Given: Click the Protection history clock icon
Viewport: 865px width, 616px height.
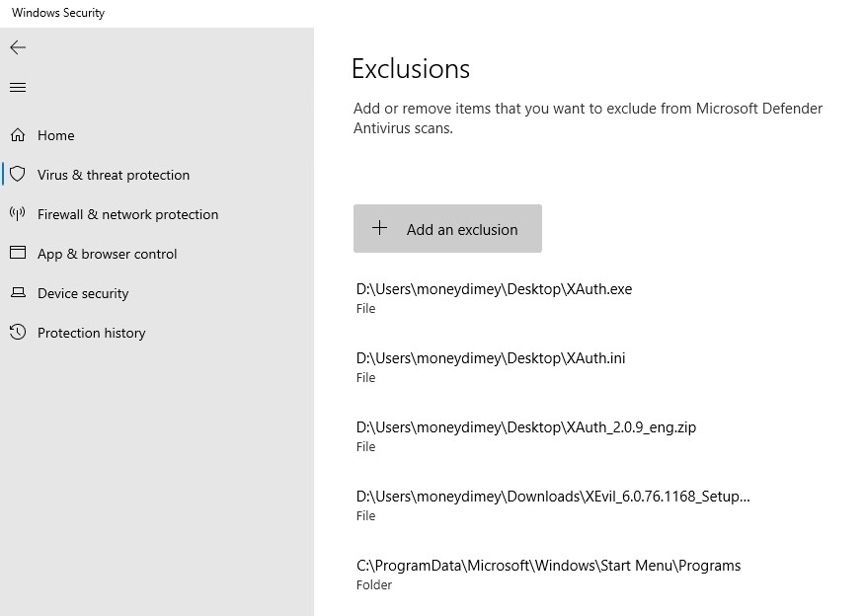Looking at the screenshot, I should point(18,332).
